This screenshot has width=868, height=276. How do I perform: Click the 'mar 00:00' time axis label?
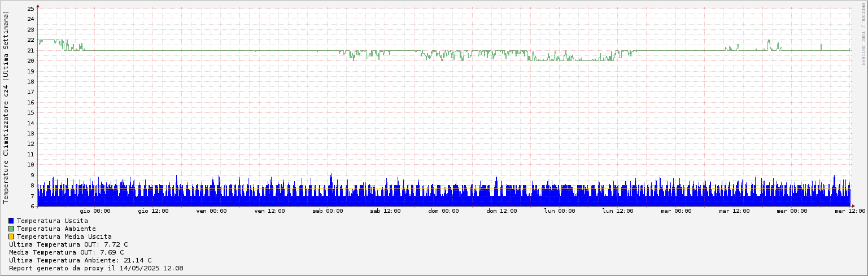(676, 211)
